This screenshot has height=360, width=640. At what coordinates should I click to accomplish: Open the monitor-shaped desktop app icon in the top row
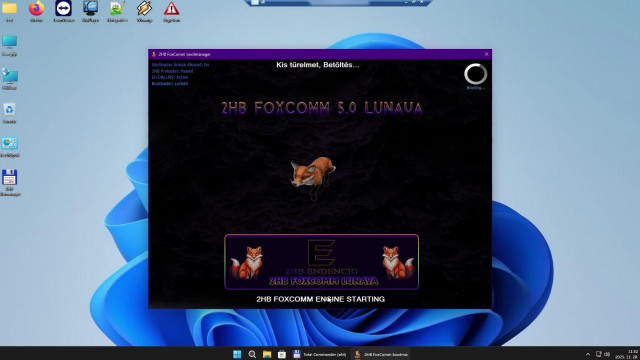[90, 8]
